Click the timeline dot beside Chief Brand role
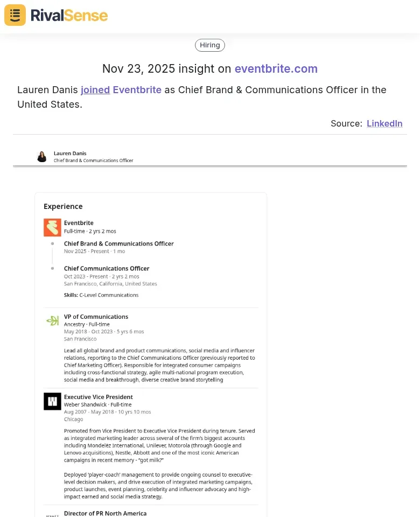The image size is (420, 517). click(52, 244)
